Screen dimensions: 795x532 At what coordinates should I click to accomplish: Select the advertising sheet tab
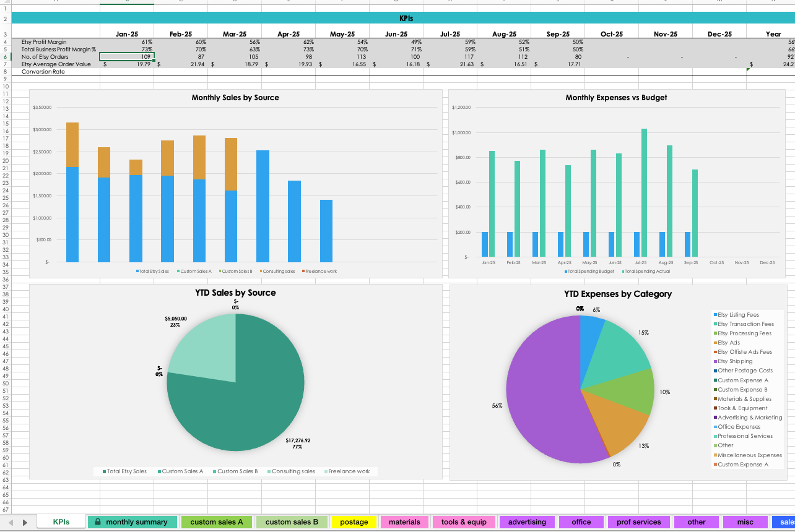click(527, 521)
